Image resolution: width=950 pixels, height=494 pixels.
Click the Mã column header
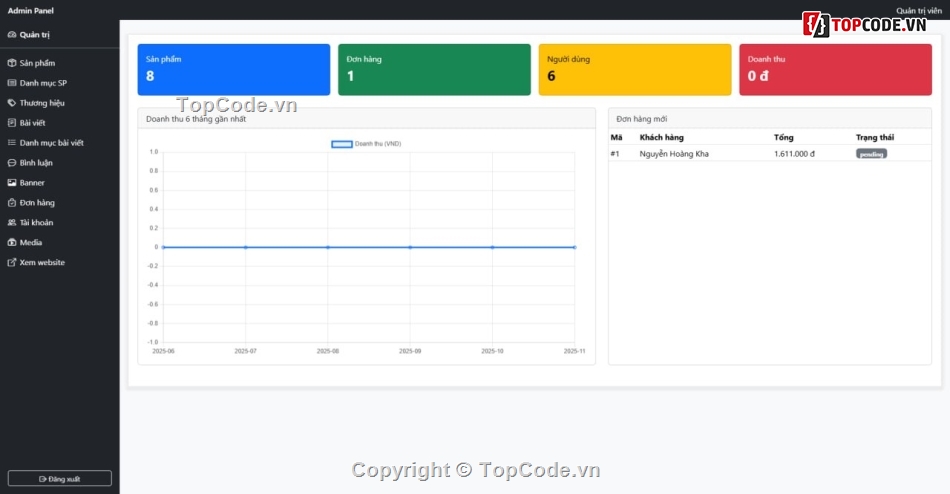pyautogui.click(x=616, y=138)
